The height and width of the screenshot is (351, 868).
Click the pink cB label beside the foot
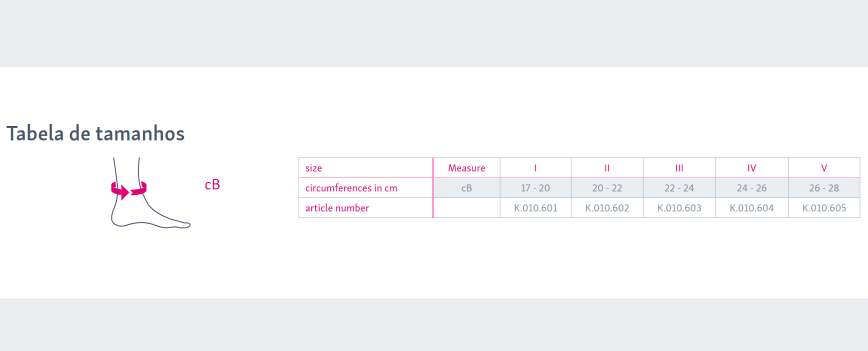212,184
